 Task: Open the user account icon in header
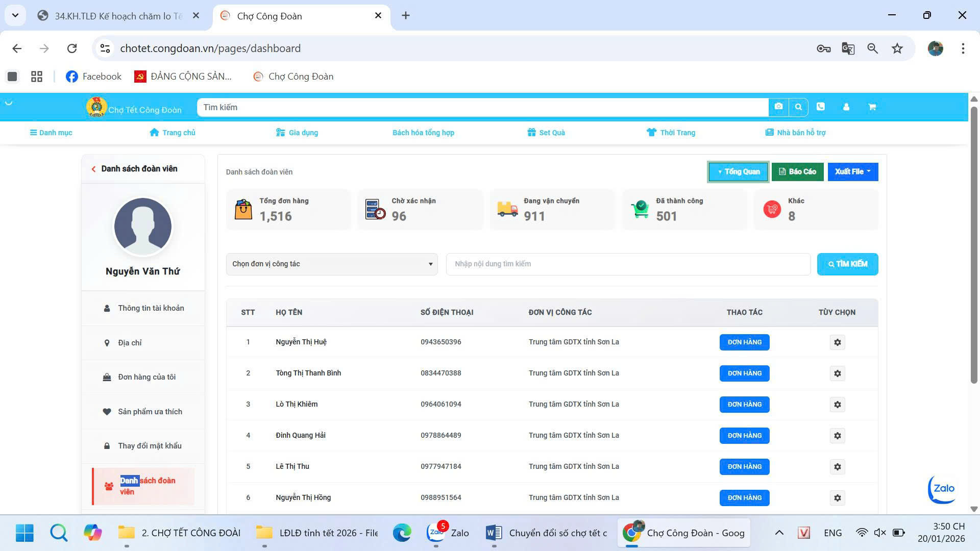(x=846, y=107)
